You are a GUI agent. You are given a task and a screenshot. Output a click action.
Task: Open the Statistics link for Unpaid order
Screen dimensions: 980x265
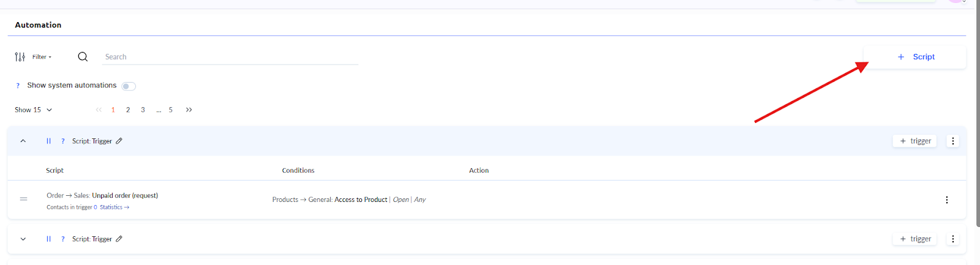114,207
